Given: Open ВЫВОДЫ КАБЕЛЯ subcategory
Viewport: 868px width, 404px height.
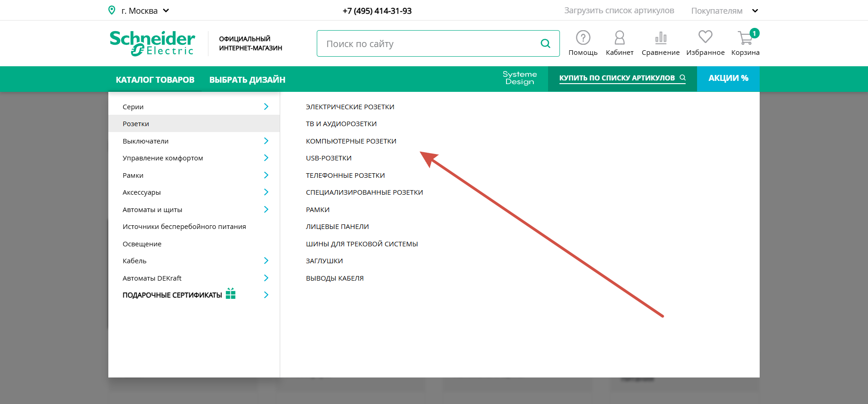Looking at the screenshot, I should [335, 278].
